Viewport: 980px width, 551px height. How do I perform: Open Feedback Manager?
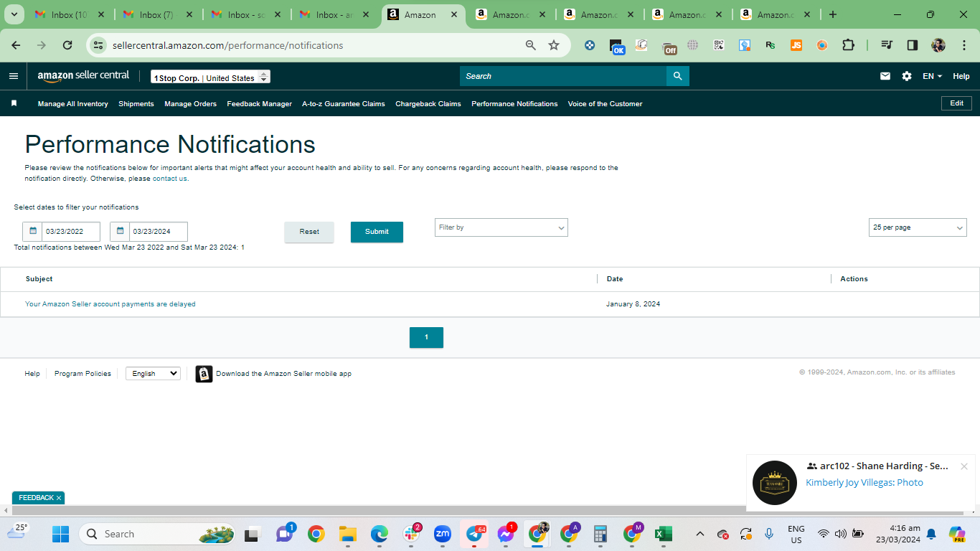click(260, 104)
